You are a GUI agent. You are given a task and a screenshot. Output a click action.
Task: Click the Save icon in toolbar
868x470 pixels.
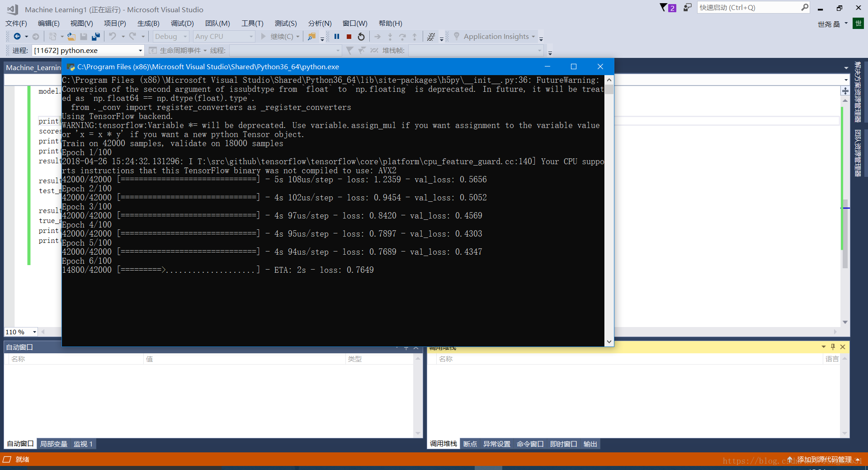click(x=84, y=37)
